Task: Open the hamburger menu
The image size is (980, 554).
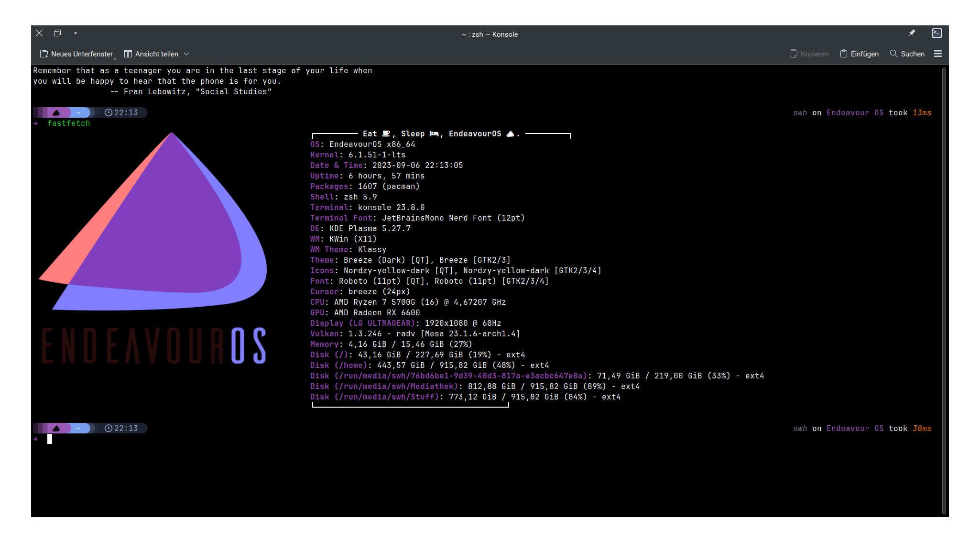Action: (x=938, y=54)
